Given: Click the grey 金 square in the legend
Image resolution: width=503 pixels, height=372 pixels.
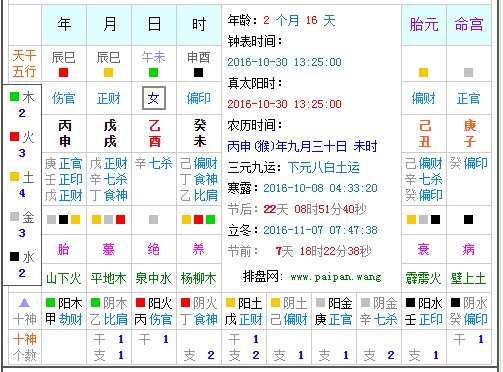Looking at the screenshot, I should tap(15, 216).
